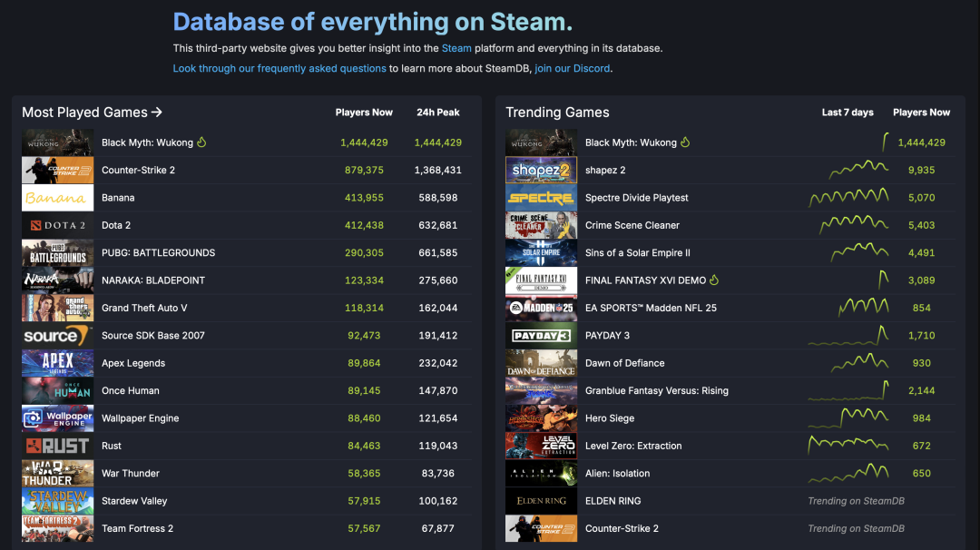Click the Level Zero: Extraction sparkline chart
This screenshot has height=550, width=980.
[848, 445]
